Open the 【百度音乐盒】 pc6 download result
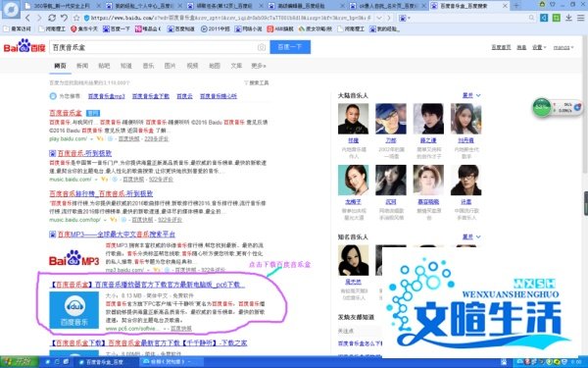 pos(147,285)
